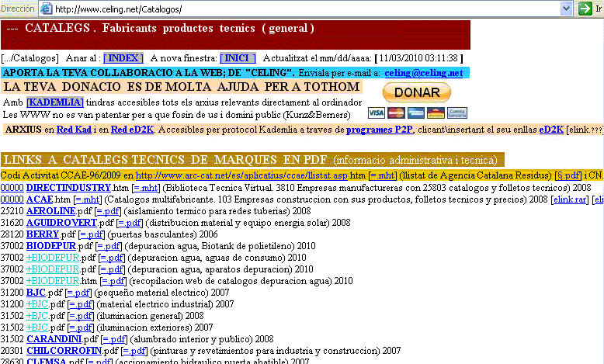Image resolution: width=604 pixels, height=364 pixels.
Task: Click =.pdf link beside CARANDINI
Action: (113, 339)
